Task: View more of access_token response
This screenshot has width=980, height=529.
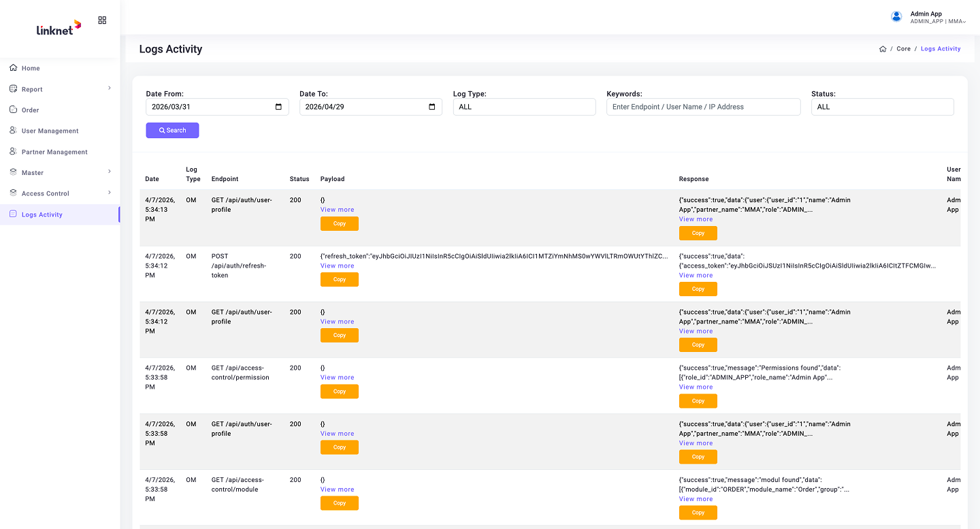Action: (696, 275)
